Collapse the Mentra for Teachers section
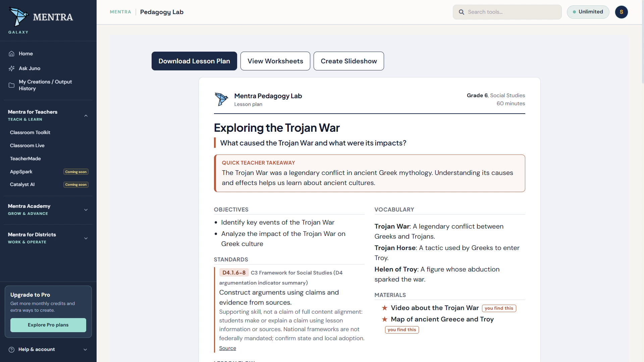Viewport: 644px width, 362px height. pos(86,116)
